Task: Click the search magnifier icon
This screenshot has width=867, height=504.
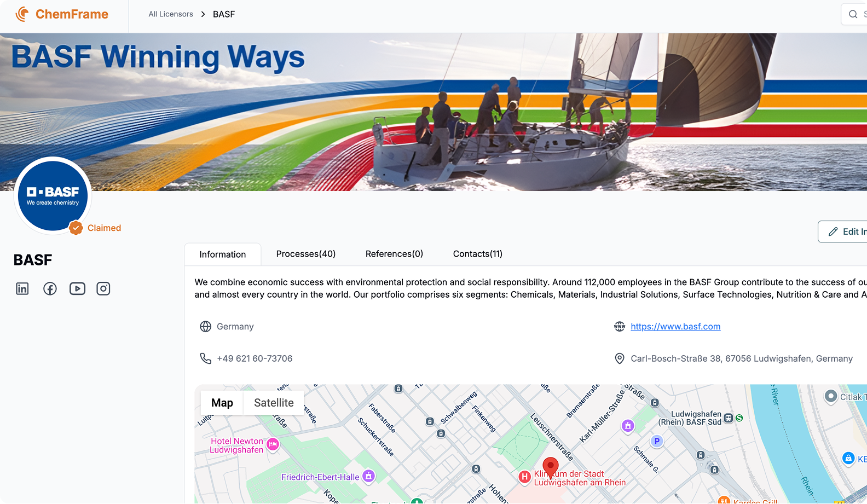Action: click(x=853, y=14)
